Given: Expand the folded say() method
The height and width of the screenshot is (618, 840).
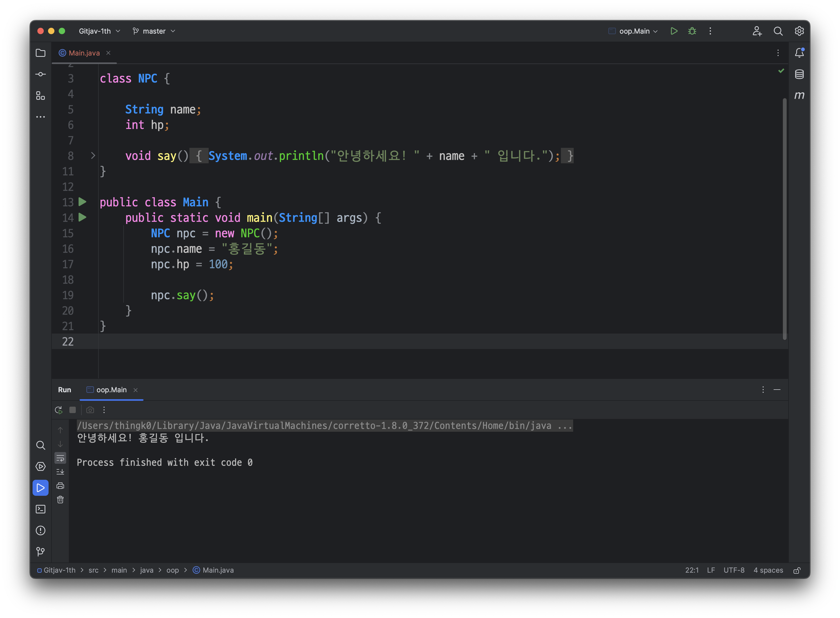Looking at the screenshot, I should click(x=93, y=156).
